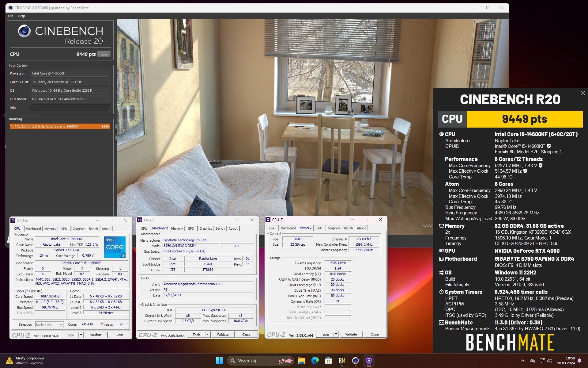Open the clock showing 18:58

coord(566,361)
